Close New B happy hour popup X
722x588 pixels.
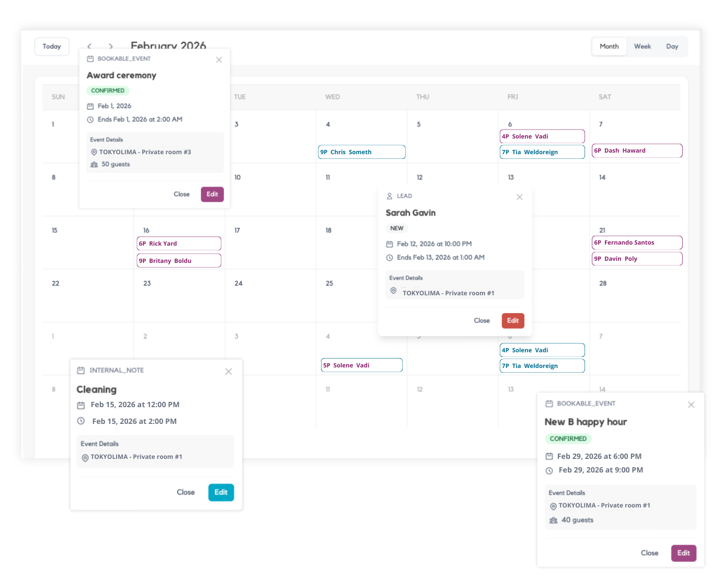pyautogui.click(x=691, y=405)
